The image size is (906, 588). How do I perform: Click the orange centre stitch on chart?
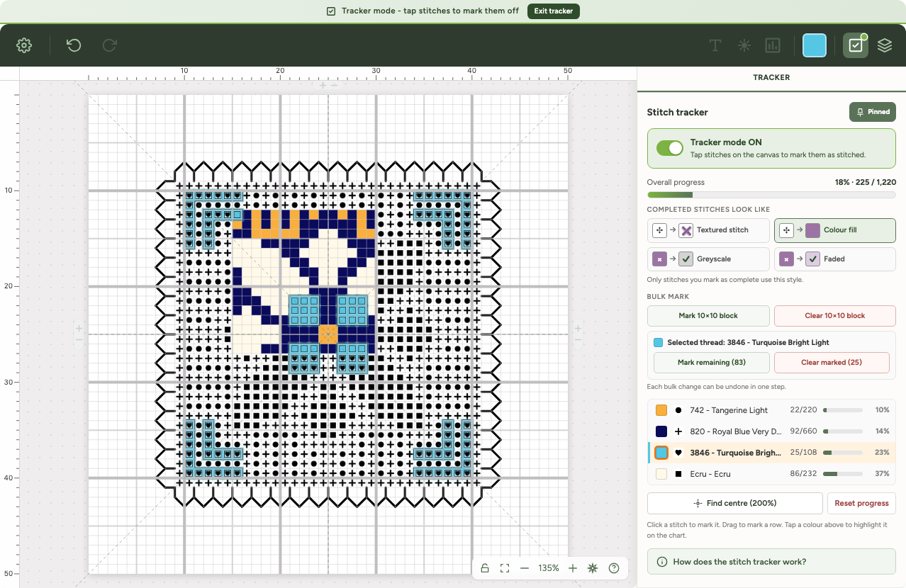pyautogui.click(x=328, y=334)
